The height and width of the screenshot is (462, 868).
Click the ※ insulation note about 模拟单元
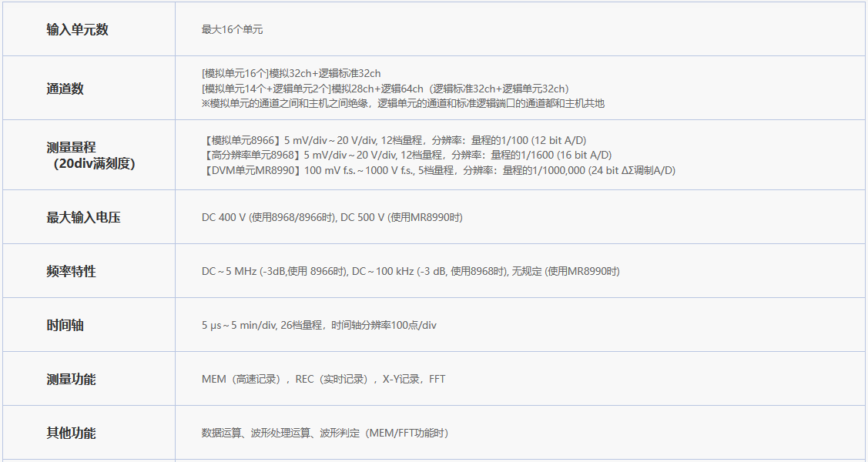[403, 103]
